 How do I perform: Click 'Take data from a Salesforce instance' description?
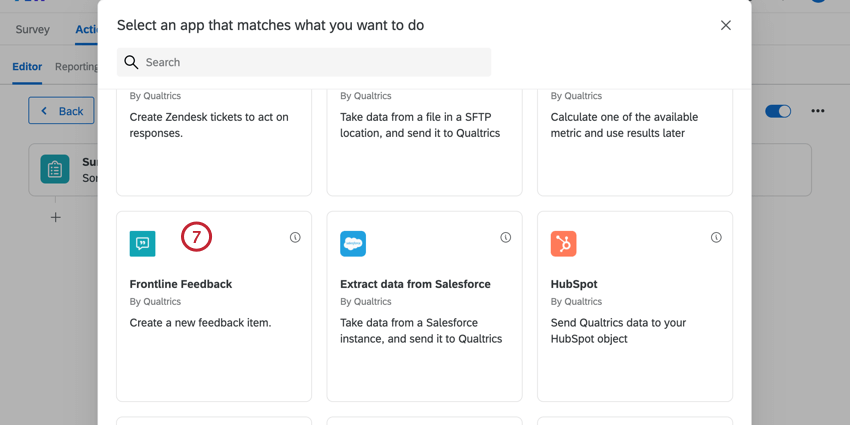tap(421, 331)
